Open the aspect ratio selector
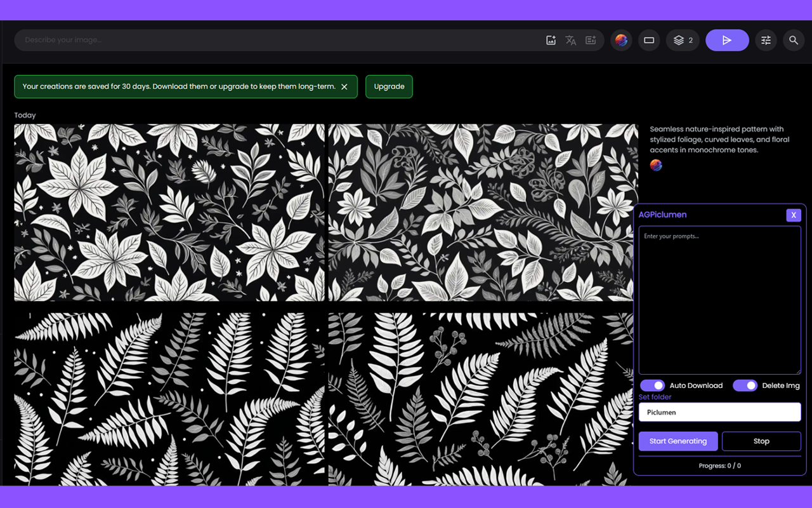Viewport: 812px width, 508px height. tap(649, 40)
